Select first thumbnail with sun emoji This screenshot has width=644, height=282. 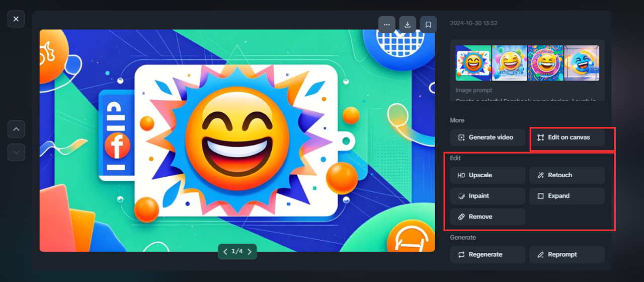473,63
